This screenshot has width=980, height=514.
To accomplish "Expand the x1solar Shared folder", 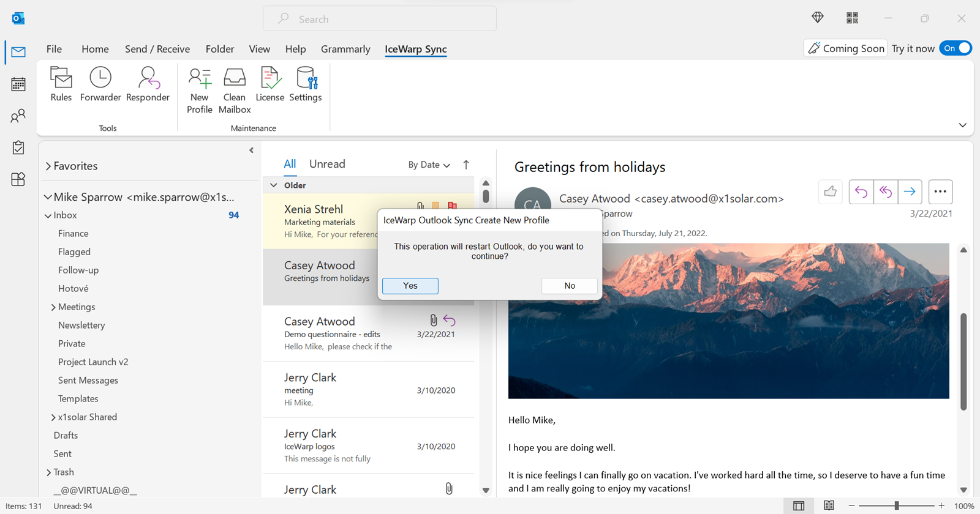I will point(53,417).
